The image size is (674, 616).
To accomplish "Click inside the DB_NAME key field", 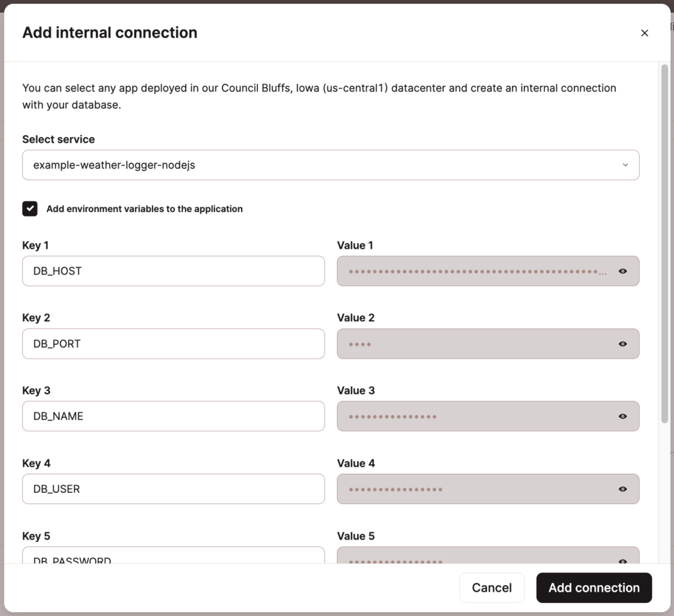I will pyautogui.click(x=173, y=416).
